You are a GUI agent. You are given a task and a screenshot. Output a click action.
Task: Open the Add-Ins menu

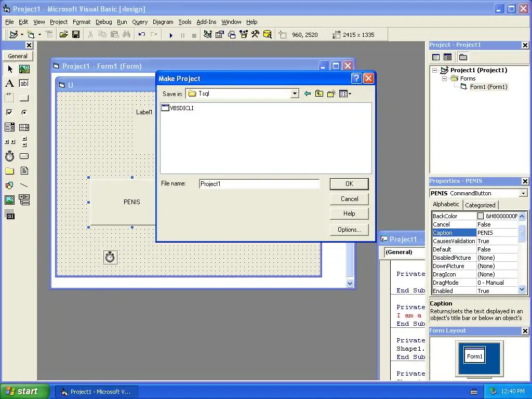[x=206, y=22]
